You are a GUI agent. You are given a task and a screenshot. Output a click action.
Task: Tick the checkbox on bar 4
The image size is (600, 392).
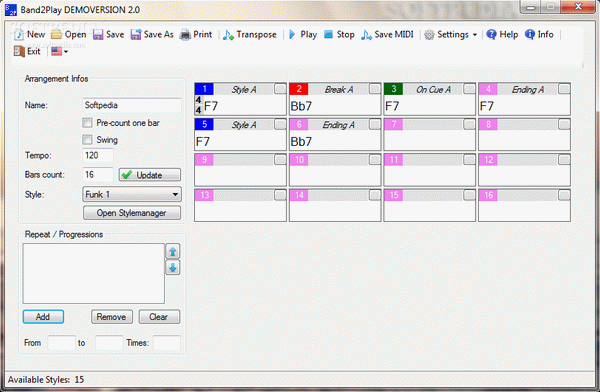pyautogui.click(x=564, y=89)
